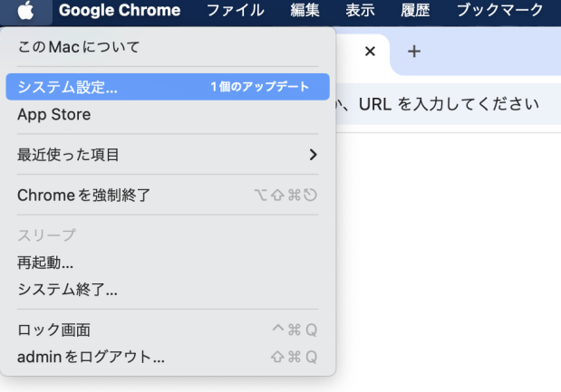
Task: Open the ファイル menu
Action: coord(236,10)
